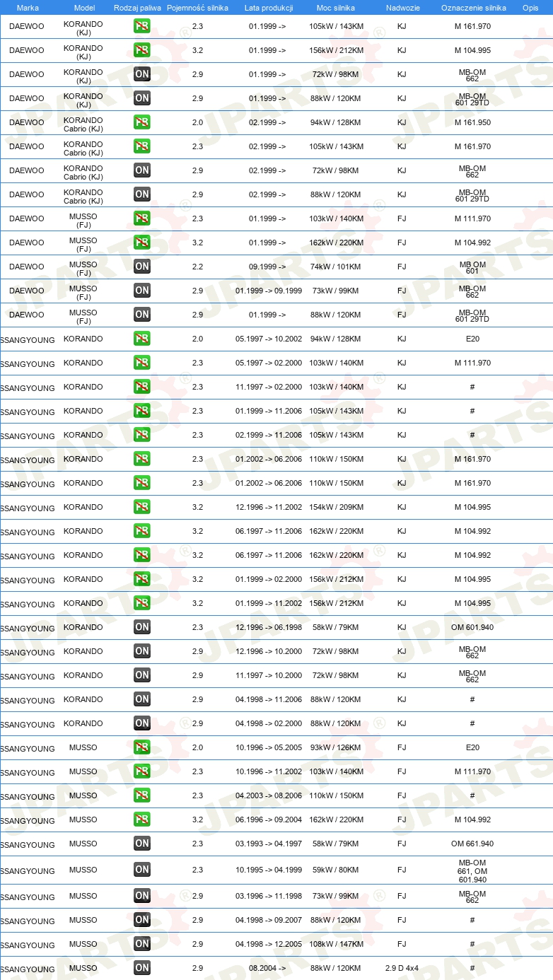Click petrol icon for Ssangyoung Korando 154kW row
Image resolution: width=553 pixels, height=980 pixels.
pos(142,507)
